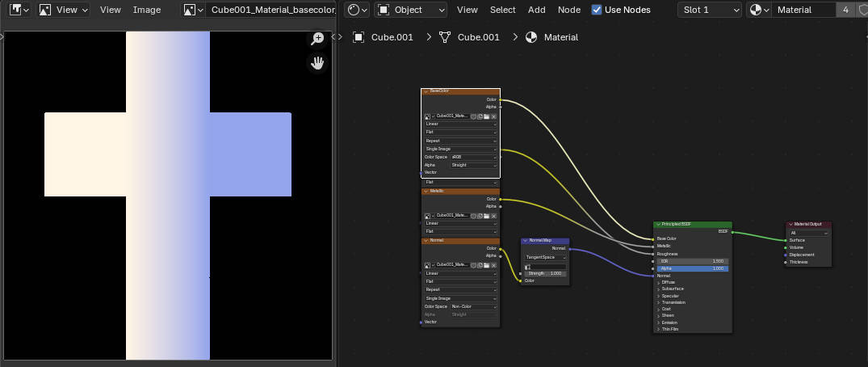Duplicate image in BaseColor node

(x=480, y=116)
